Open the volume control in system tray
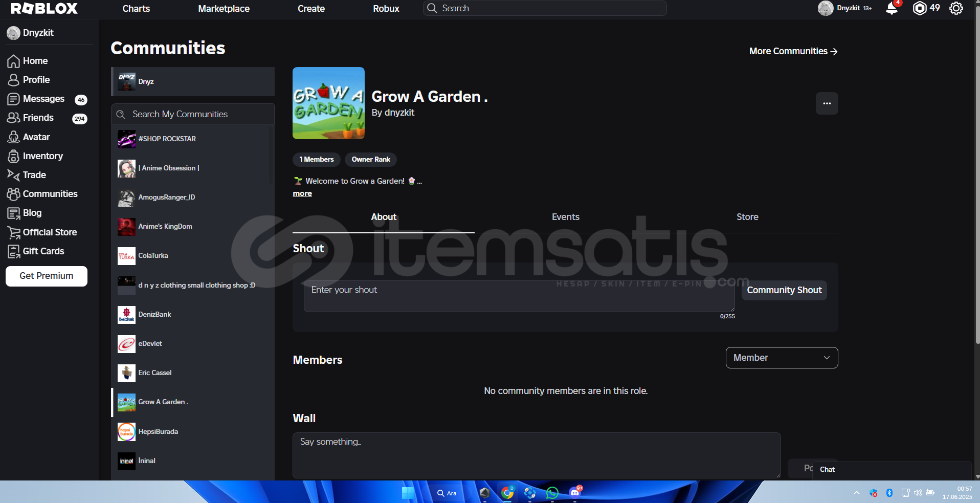Image resolution: width=980 pixels, height=503 pixels. pyautogui.click(x=918, y=493)
